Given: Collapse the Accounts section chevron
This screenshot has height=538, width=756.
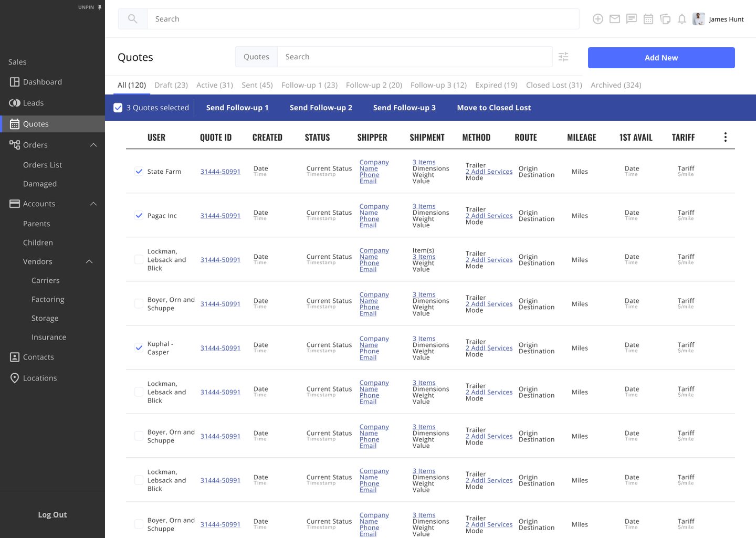Looking at the screenshot, I should 93,204.
